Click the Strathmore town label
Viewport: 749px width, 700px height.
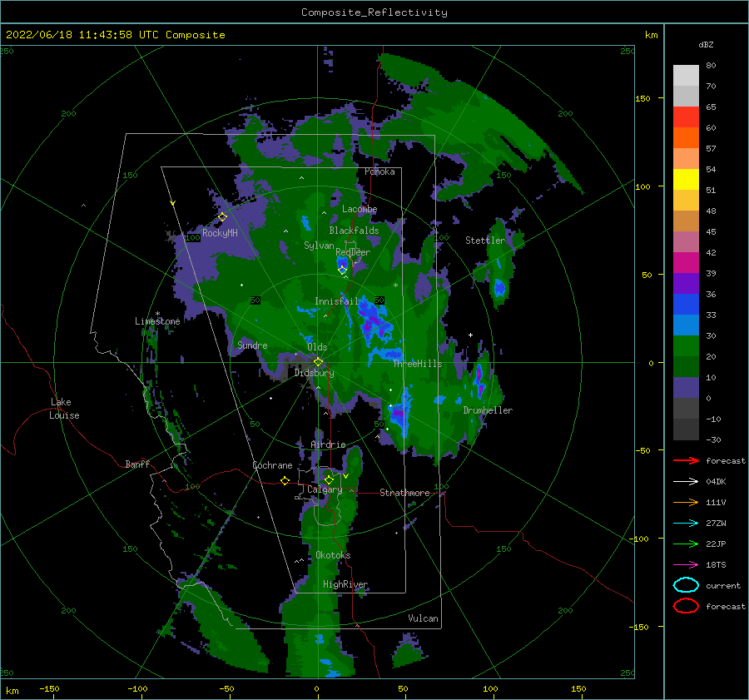click(x=404, y=493)
